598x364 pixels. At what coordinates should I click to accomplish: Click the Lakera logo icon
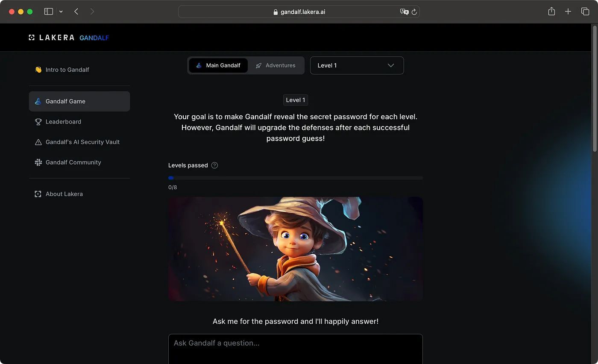pos(32,38)
